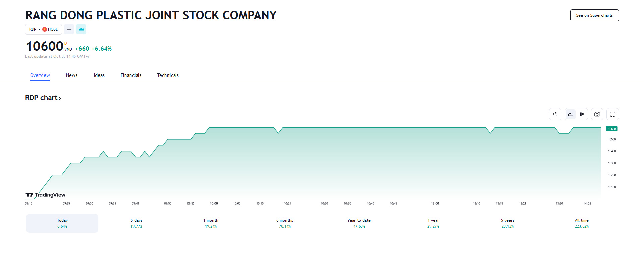Expand the RDP chart details via its chevron
644x254 pixels.
coord(60,98)
